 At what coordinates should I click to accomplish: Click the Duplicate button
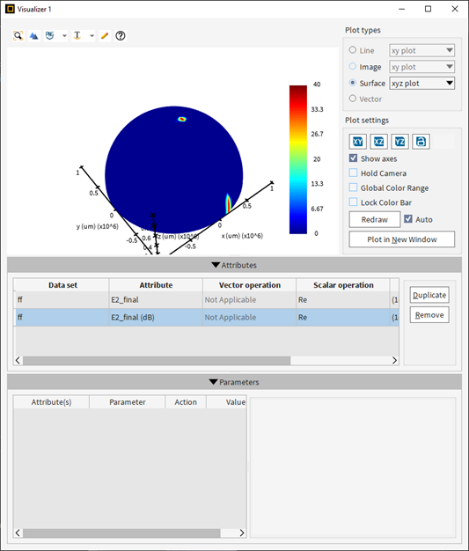click(x=429, y=295)
